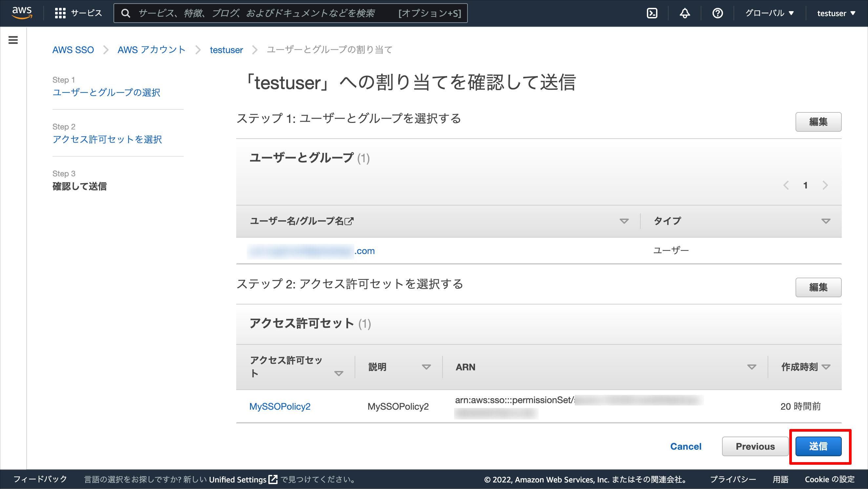Open testuser breadcrumb link
868x489 pixels.
tap(226, 50)
